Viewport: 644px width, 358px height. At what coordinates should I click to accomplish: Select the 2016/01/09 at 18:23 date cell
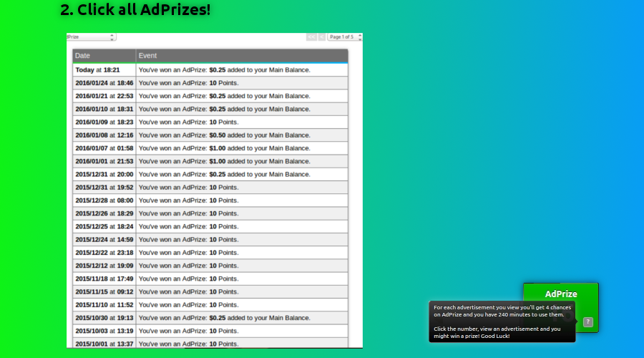[104, 122]
